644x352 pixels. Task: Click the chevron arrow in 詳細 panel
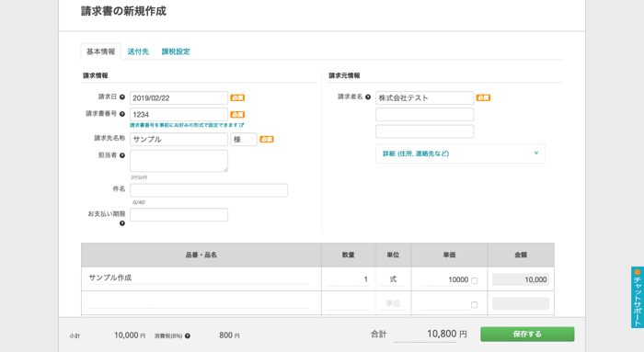pos(536,153)
